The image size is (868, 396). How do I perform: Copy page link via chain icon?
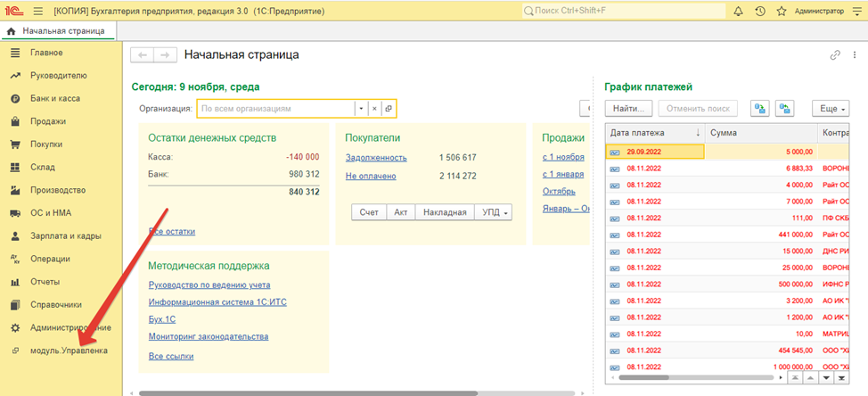pos(835,54)
